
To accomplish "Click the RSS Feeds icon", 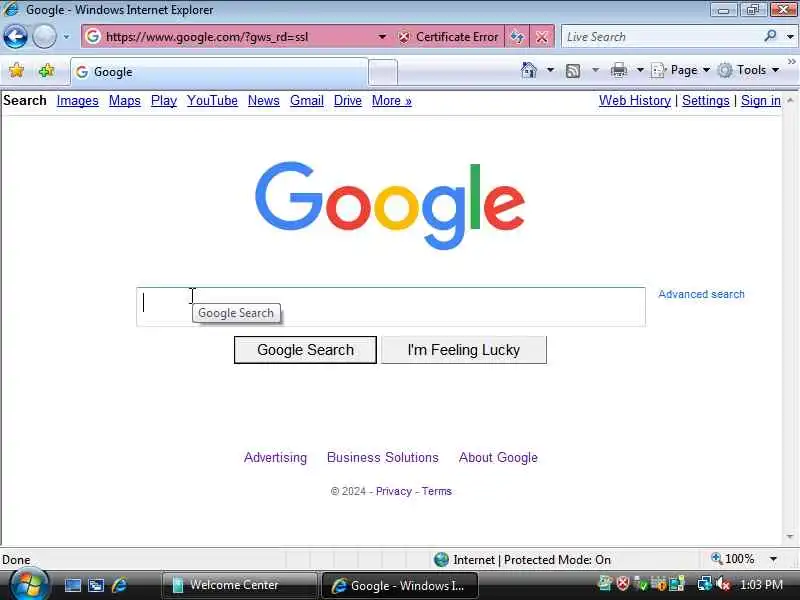I will pyautogui.click(x=573, y=70).
